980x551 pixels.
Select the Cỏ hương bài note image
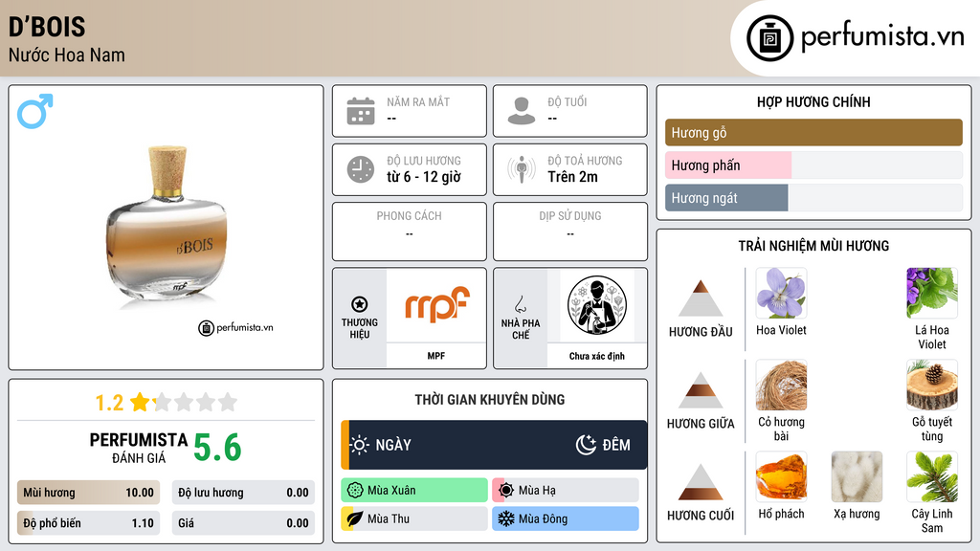click(x=781, y=385)
